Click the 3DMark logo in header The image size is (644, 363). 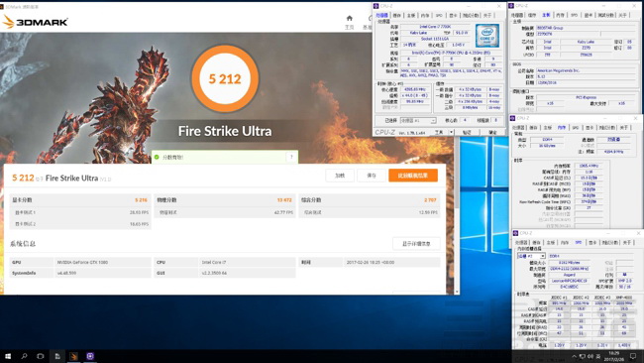click(x=36, y=22)
